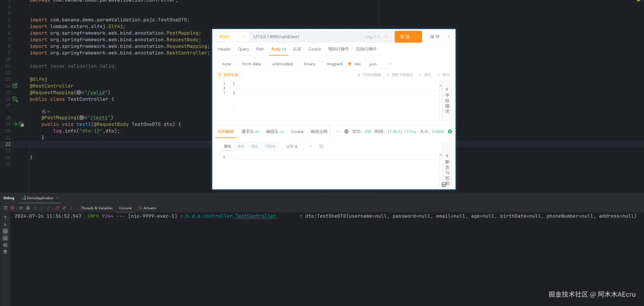Select the form-data body type
The height and width of the screenshot is (306, 644).
[x=238, y=64]
